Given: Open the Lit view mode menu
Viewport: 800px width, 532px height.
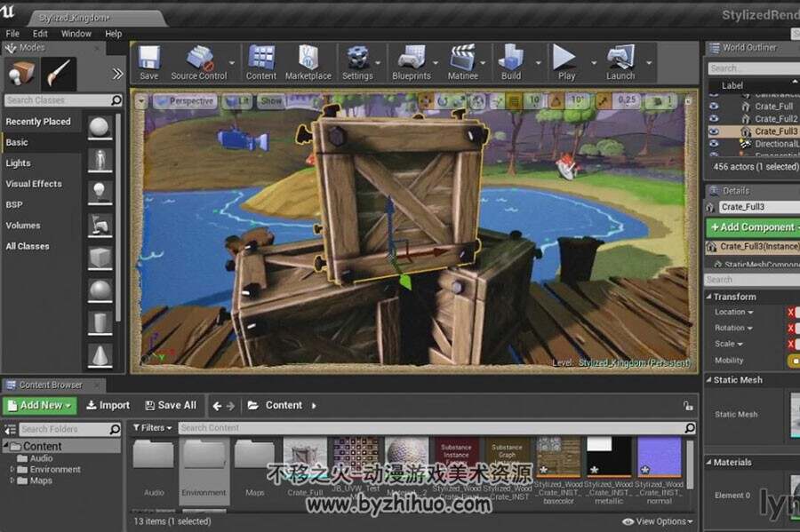Looking at the screenshot, I should 237,101.
